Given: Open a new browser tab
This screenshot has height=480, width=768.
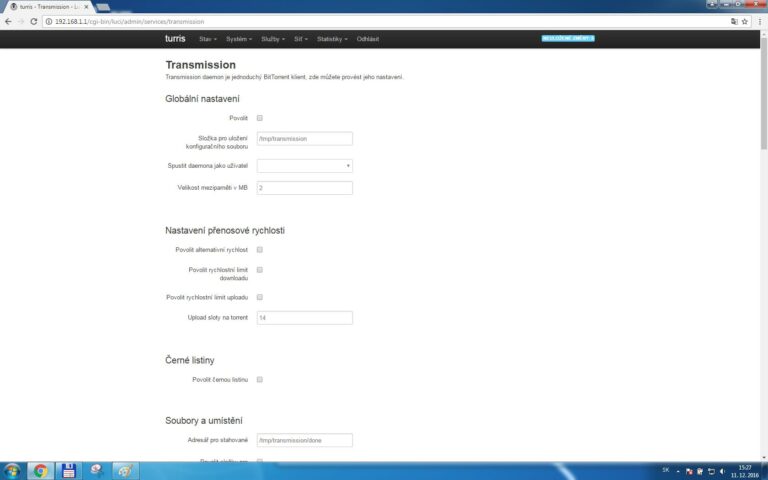Looking at the screenshot, I should pyautogui.click(x=103, y=7).
